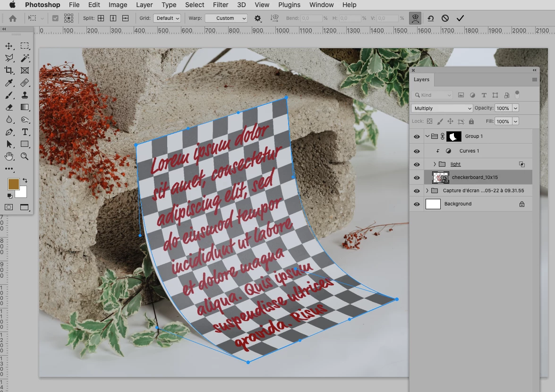Reset the warp transform
555x392 pixels.
[x=430, y=18]
